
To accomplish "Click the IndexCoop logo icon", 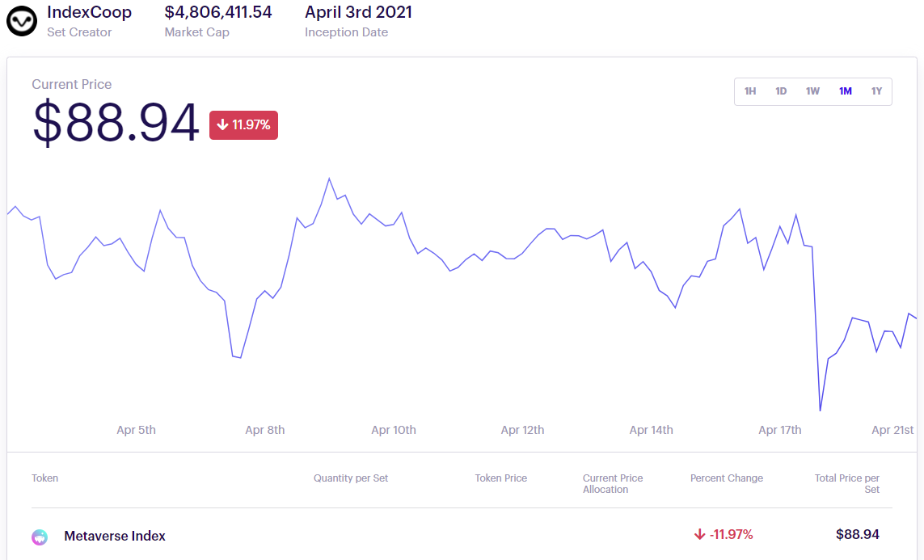I will [x=22, y=21].
